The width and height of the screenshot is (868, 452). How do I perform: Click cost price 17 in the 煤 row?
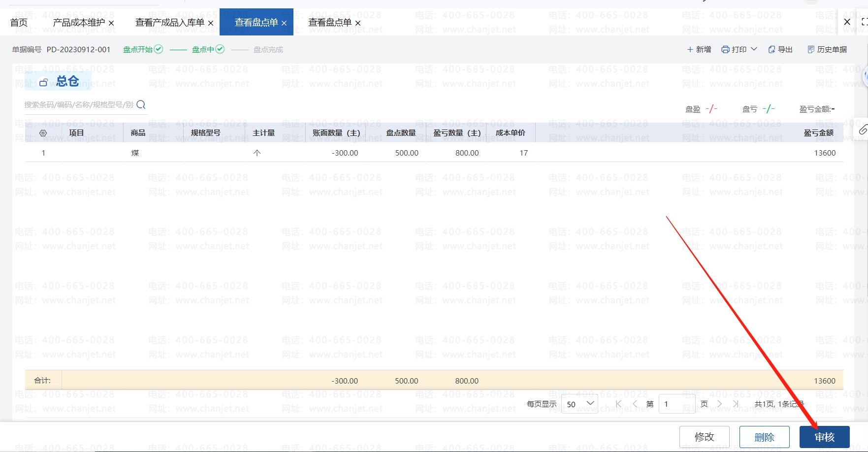523,153
